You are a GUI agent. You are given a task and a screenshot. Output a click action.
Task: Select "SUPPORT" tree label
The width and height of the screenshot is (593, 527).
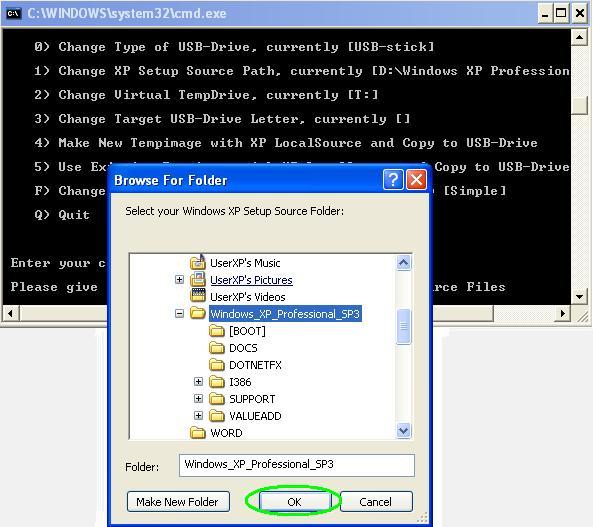(x=252, y=399)
